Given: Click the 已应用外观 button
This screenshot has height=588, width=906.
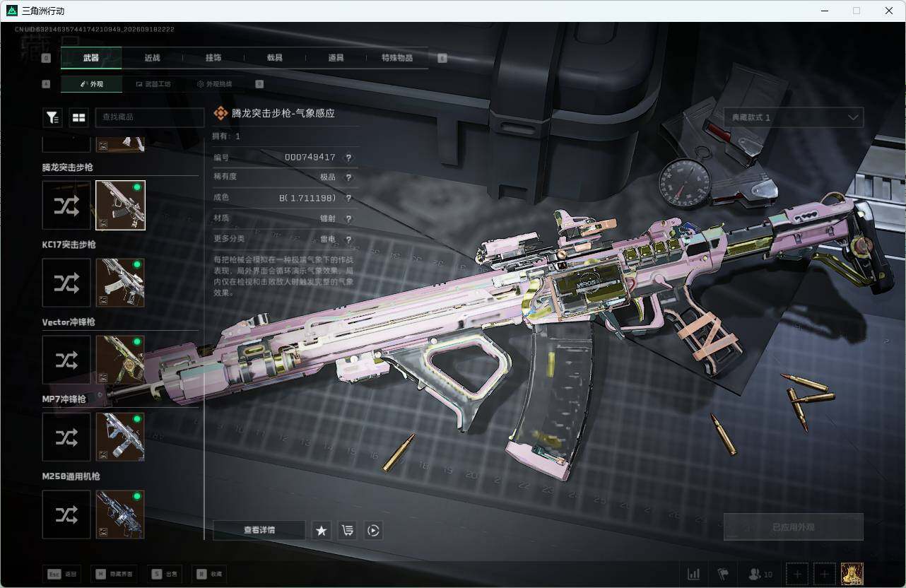Looking at the screenshot, I should point(794,527).
